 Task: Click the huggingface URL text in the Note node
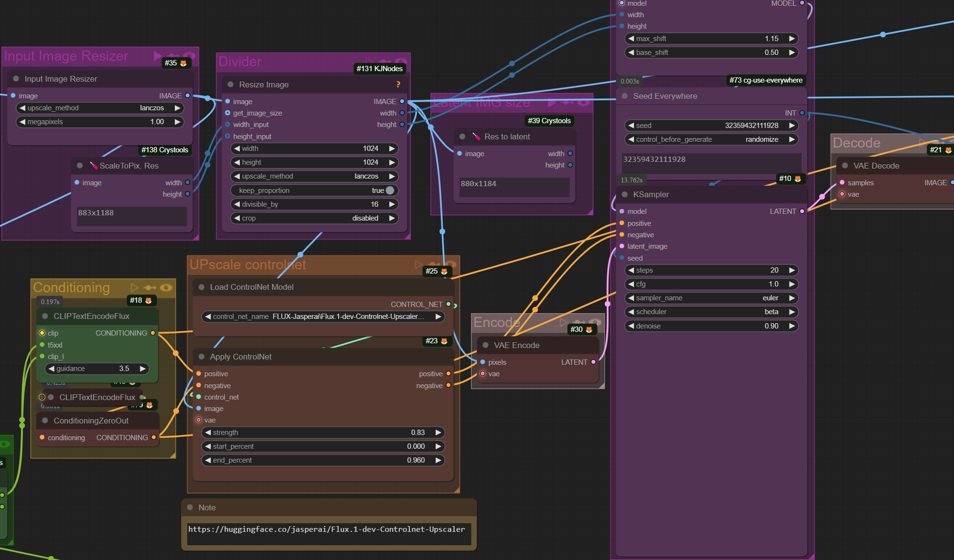tap(326, 529)
